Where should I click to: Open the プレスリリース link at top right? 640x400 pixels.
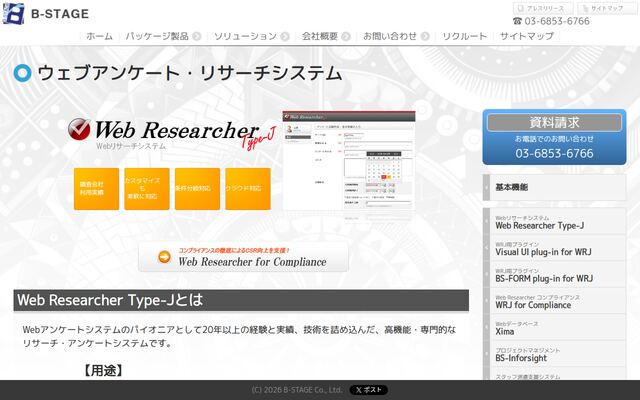(x=543, y=8)
